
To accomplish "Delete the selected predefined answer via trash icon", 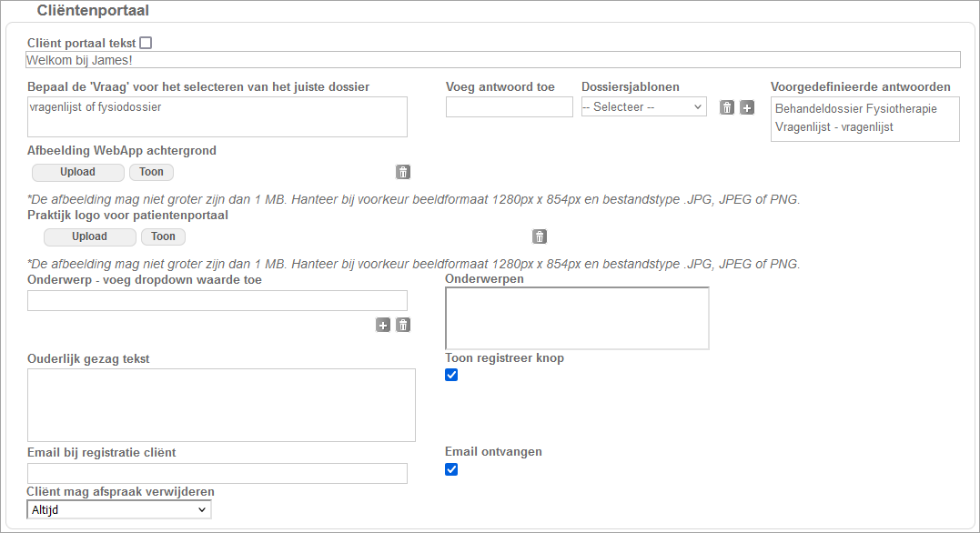I will pos(727,107).
